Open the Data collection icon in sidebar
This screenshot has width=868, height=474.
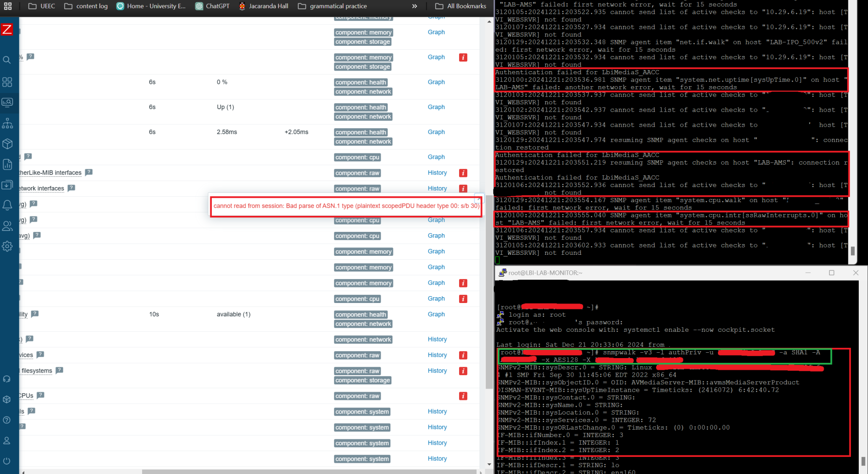7,185
